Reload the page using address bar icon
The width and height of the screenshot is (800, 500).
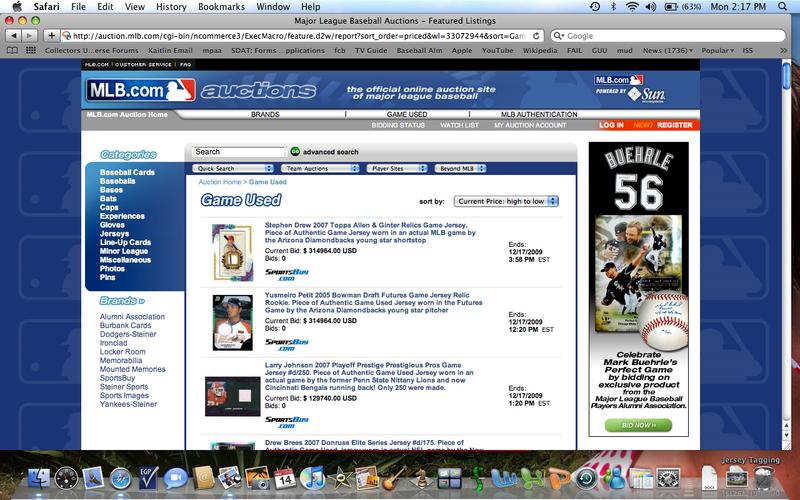536,36
